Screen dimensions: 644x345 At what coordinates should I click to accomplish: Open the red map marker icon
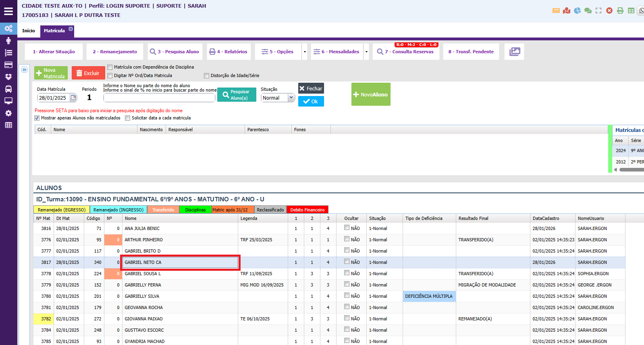coord(567,10)
